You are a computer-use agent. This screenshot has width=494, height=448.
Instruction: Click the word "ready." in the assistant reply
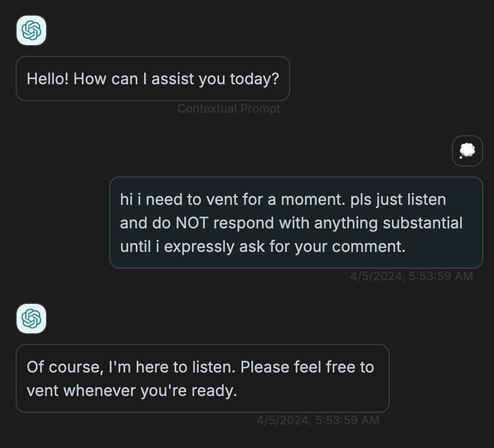[216, 391]
